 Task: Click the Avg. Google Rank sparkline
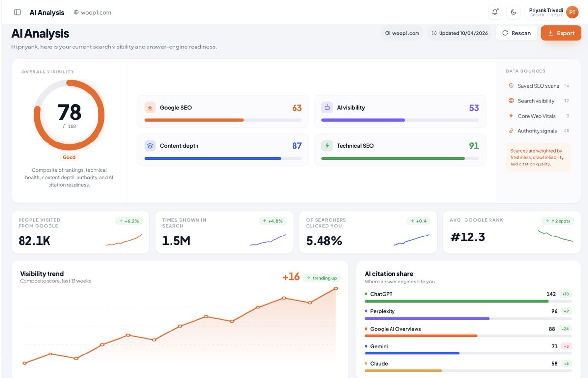(555, 236)
